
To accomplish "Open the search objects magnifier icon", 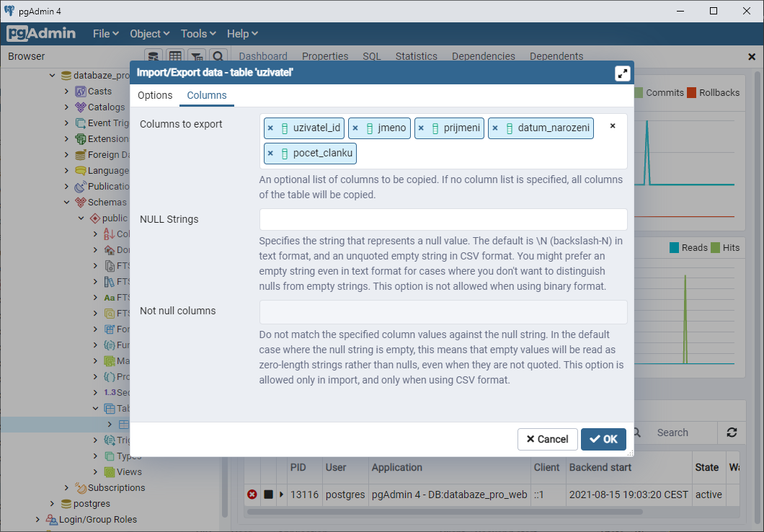I will pos(218,56).
